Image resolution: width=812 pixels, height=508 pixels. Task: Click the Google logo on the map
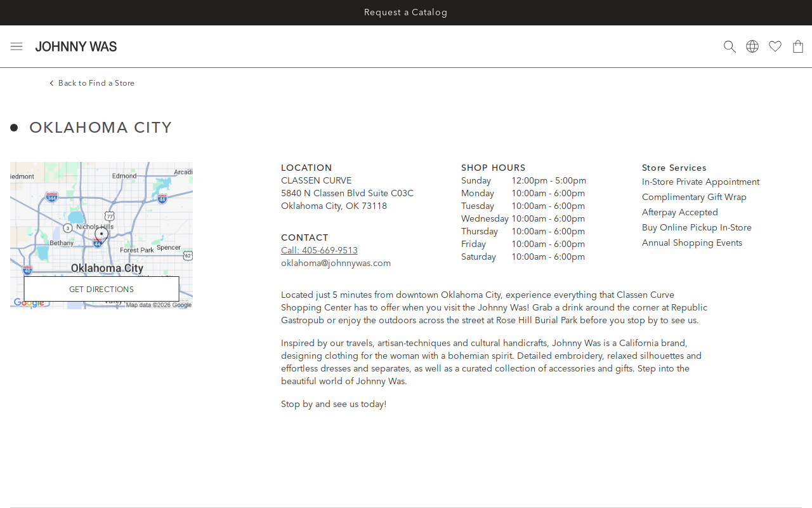coord(29,303)
